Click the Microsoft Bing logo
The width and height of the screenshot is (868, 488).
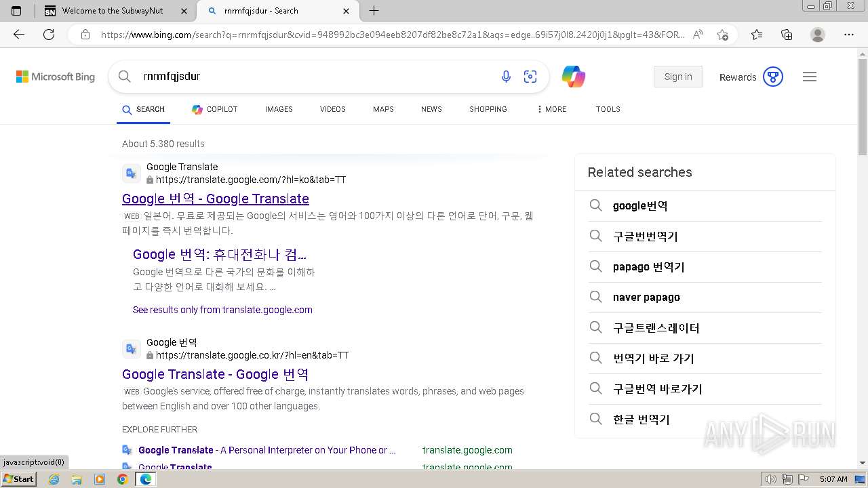pos(56,77)
